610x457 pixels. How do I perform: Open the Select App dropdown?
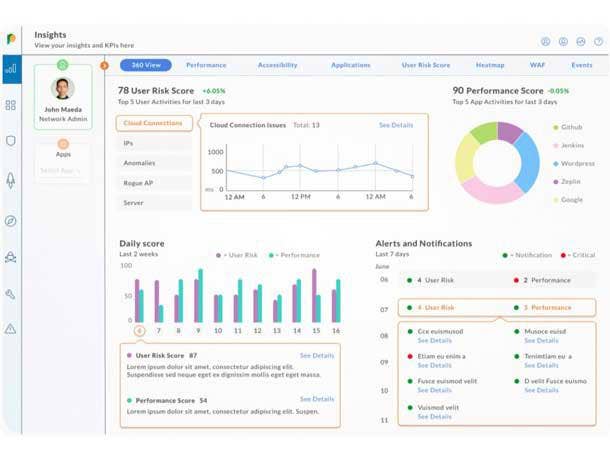63,170
